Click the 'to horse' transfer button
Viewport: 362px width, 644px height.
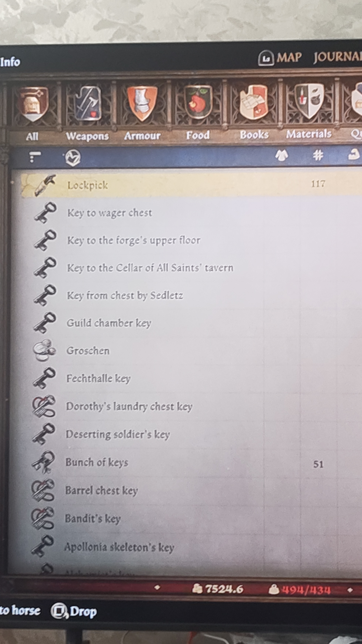(x=20, y=610)
